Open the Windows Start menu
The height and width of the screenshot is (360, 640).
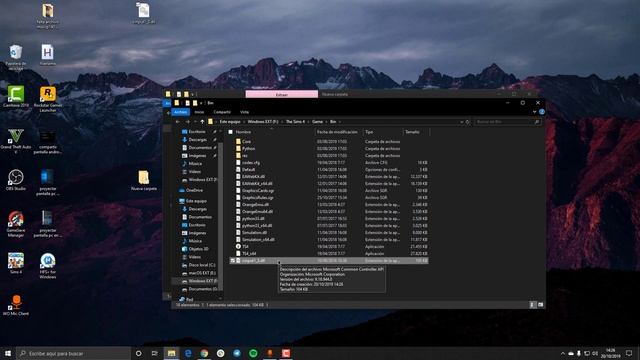[x=8, y=353]
